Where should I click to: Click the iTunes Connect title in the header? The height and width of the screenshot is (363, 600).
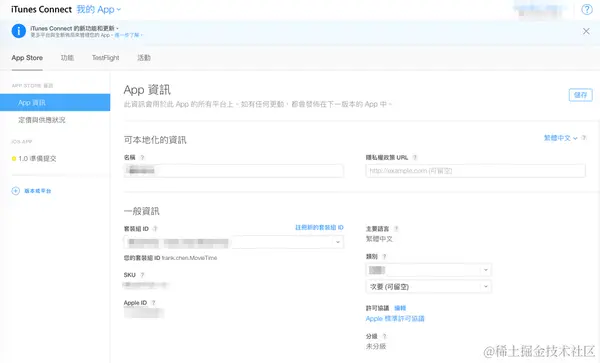coord(41,10)
